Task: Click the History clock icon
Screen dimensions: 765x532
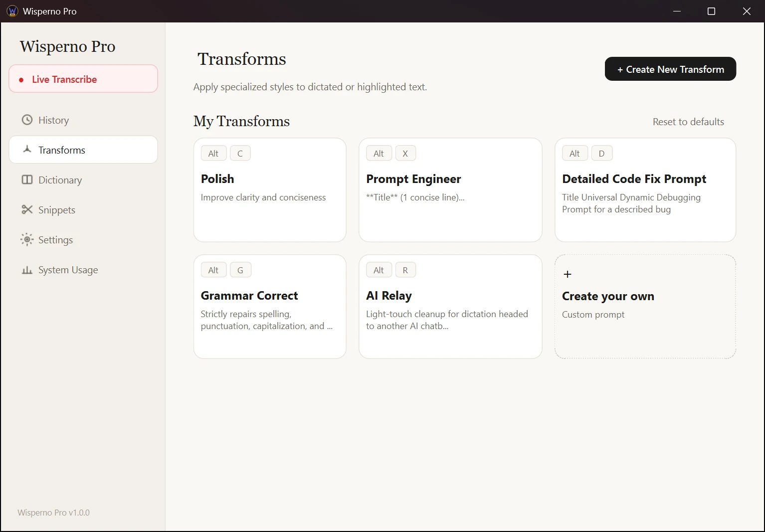Action: 27,120
